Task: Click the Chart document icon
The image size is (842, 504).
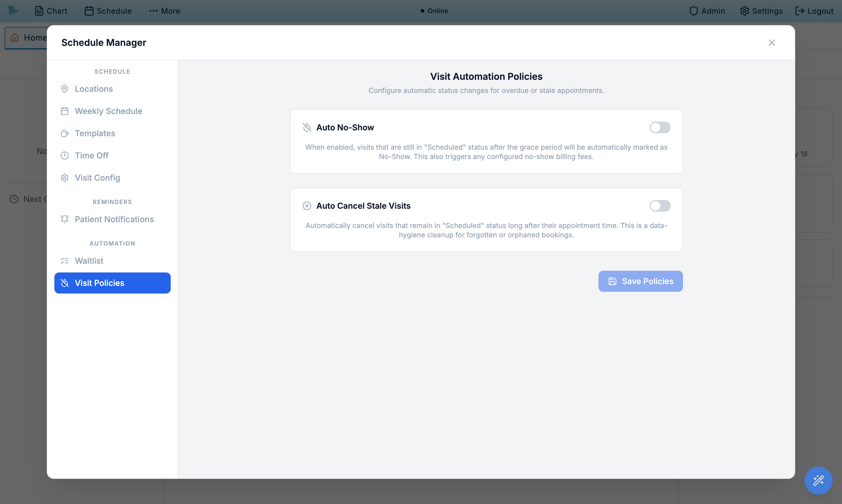Action: coord(39,11)
